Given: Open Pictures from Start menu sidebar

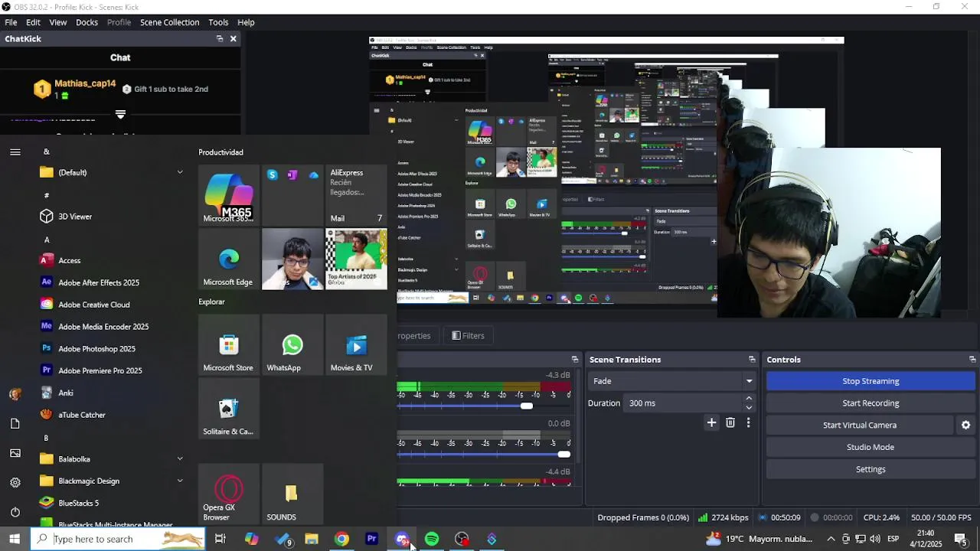Looking at the screenshot, I should pyautogui.click(x=15, y=453).
